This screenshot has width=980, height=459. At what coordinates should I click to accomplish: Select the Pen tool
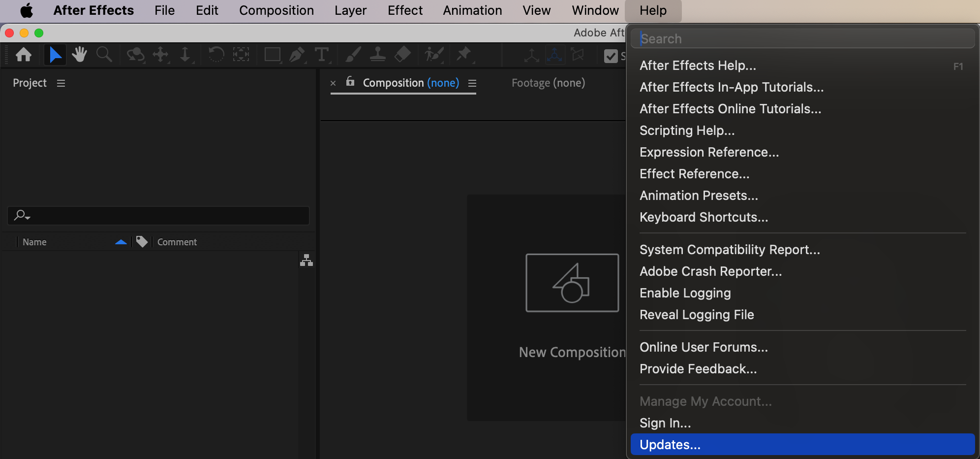(297, 54)
